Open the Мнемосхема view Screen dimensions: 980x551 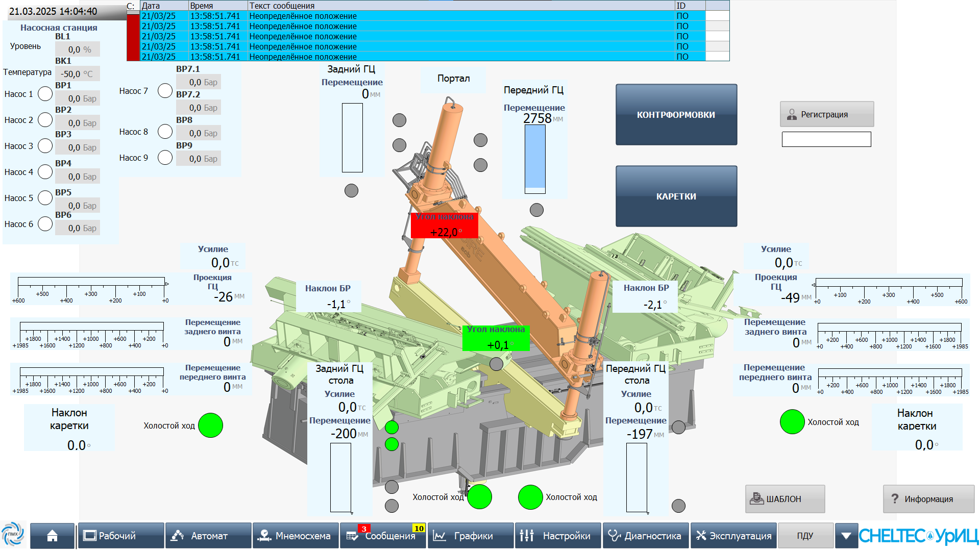(296, 536)
